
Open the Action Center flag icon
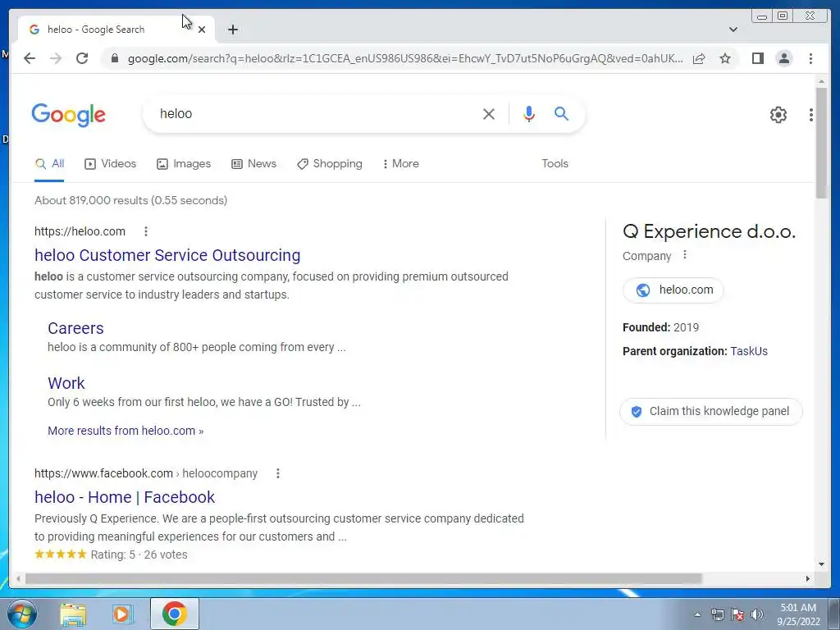coord(737,614)
